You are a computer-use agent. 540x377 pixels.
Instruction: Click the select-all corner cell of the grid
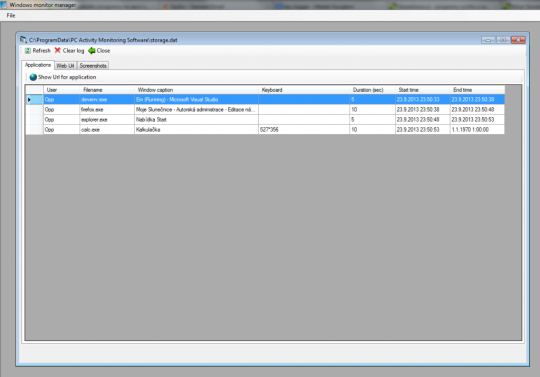coord(34,90)
